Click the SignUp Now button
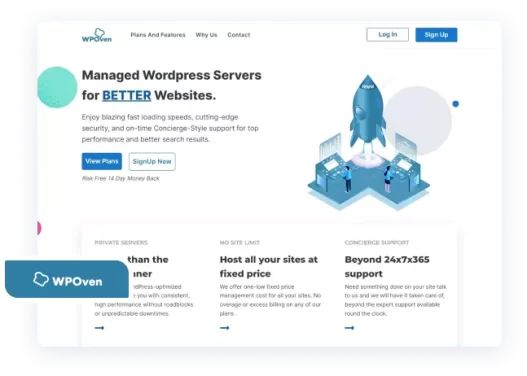 click(152, 162)
